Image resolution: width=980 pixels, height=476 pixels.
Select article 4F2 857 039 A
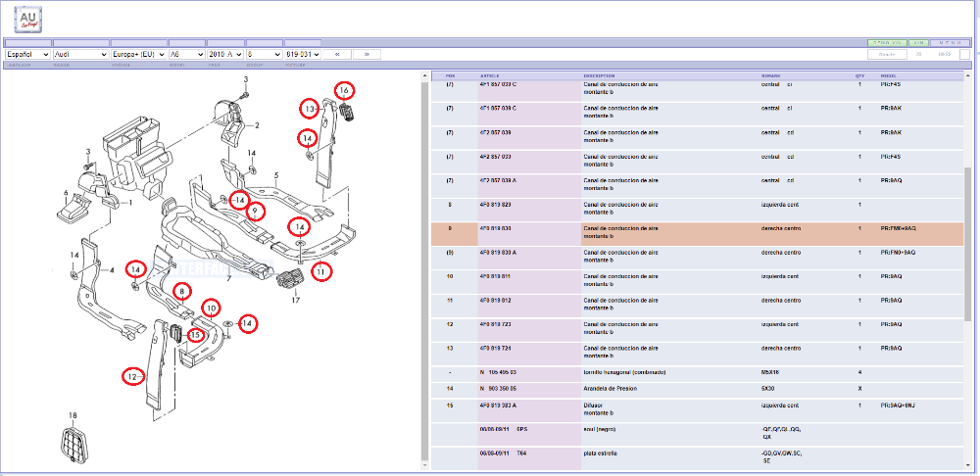click(x=498, y=180)
